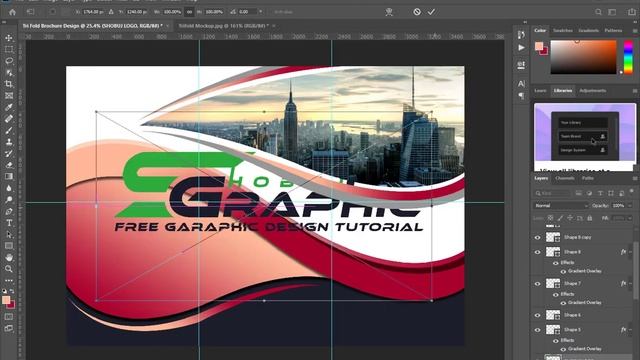The width and height of the screenshot is (640, 360).
Task: Hide the Shape 5 layer
Action: [538, 329]
